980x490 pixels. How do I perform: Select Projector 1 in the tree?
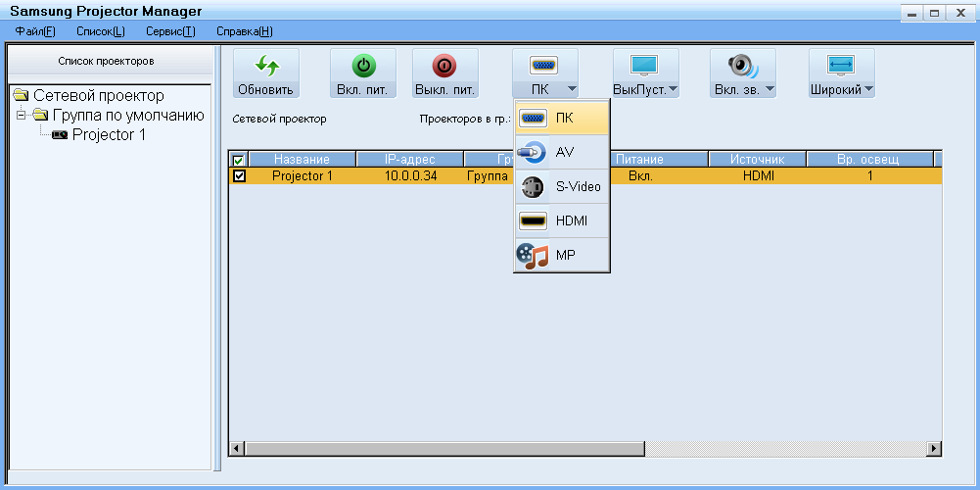109,134
